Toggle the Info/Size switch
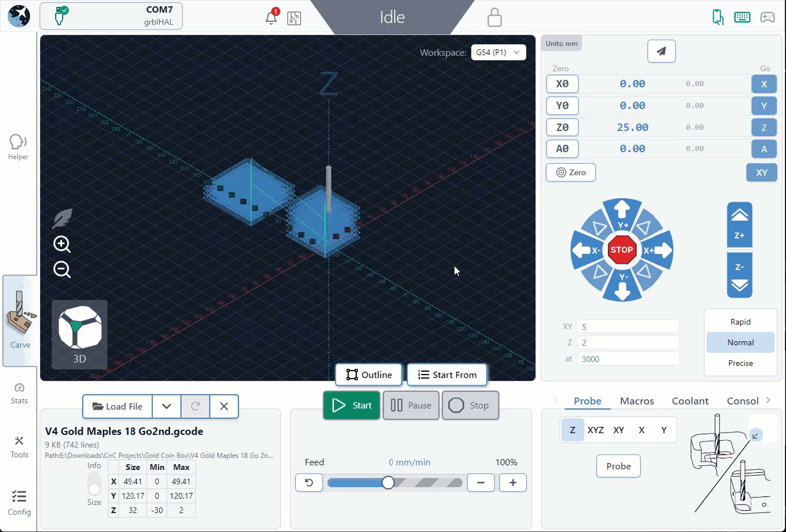The height and width of the screenshot is (532, 786). pyautogui.click(x=94, y=484)
